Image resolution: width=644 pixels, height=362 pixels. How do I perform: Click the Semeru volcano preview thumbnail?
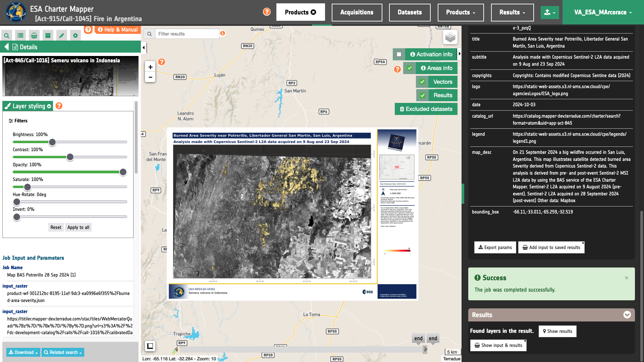(x=70, y=76)
